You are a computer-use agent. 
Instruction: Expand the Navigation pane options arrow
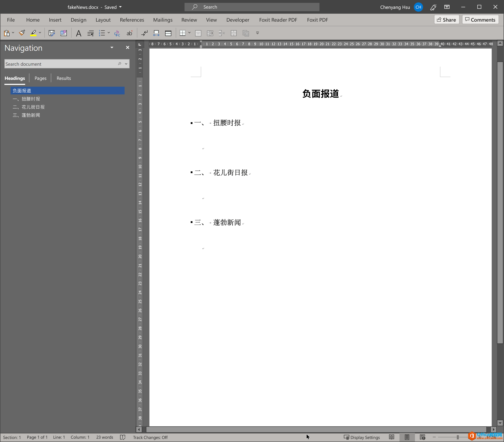coord(112,47)
